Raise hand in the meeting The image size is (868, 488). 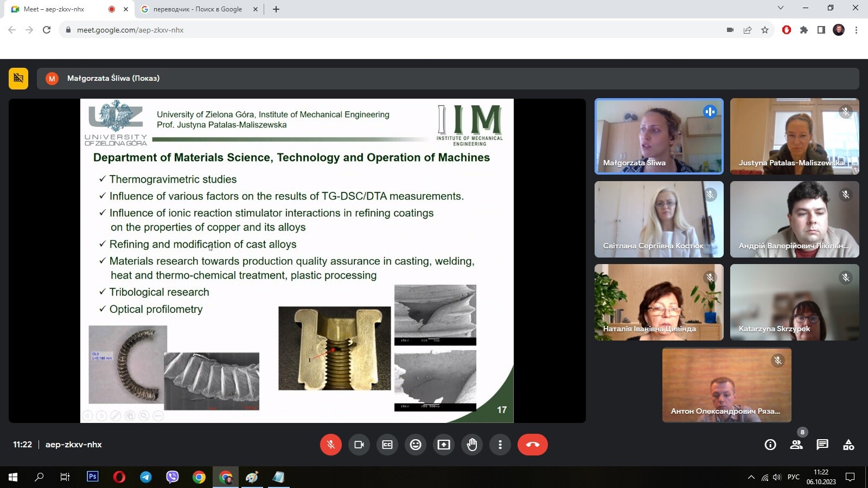click(x=472, y=445)
